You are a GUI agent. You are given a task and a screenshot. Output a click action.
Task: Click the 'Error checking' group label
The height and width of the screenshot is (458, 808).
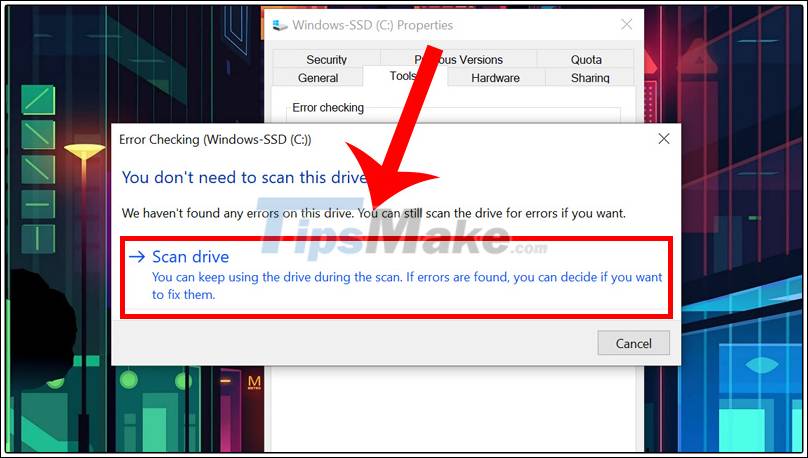(x=328, y=108)
